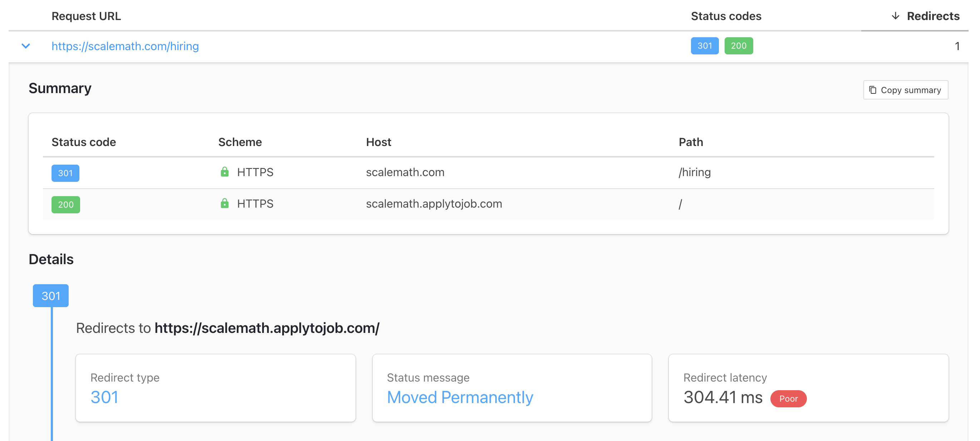Click the green lock icon in scalemath.com row

(x=225, y=172)
